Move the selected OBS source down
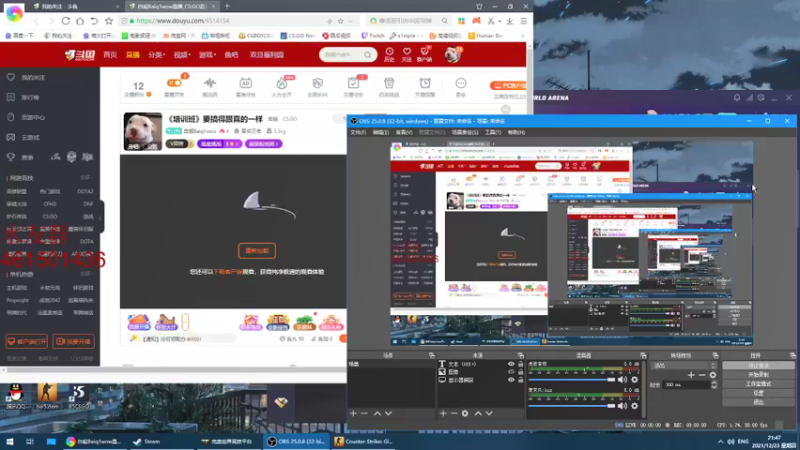The height and width of the screenshot is (450, 800). pyautogui.click(x=489, y=413)
